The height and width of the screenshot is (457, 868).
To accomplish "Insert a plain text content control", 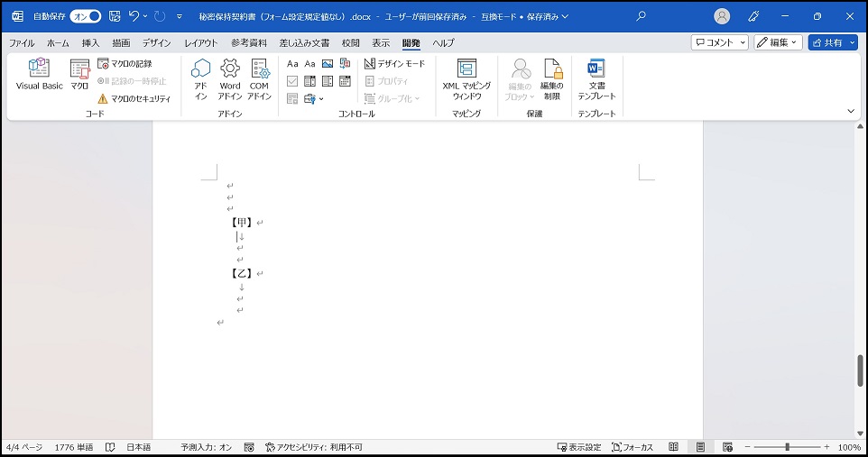I will 310,64.
